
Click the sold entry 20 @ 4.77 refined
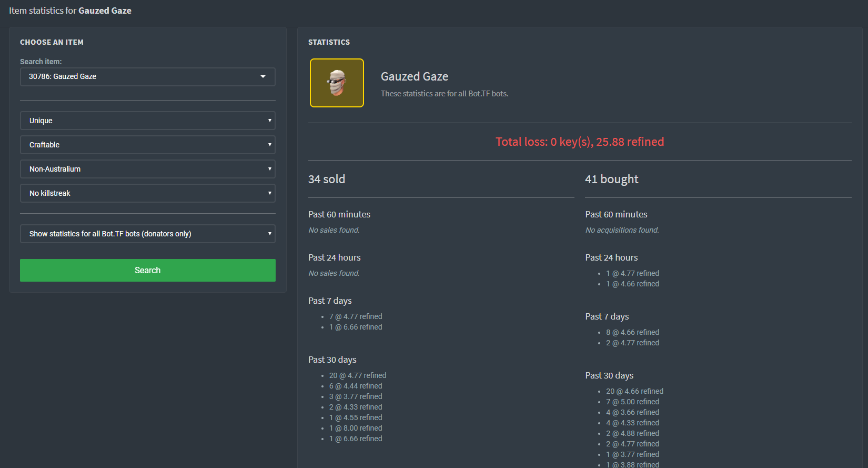358,375
